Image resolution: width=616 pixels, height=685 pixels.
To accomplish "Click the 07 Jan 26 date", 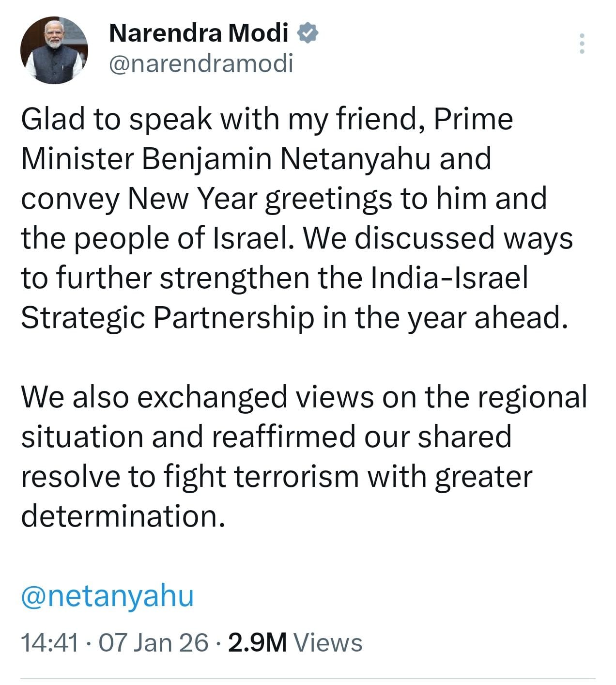I will (x=154, y=643).
